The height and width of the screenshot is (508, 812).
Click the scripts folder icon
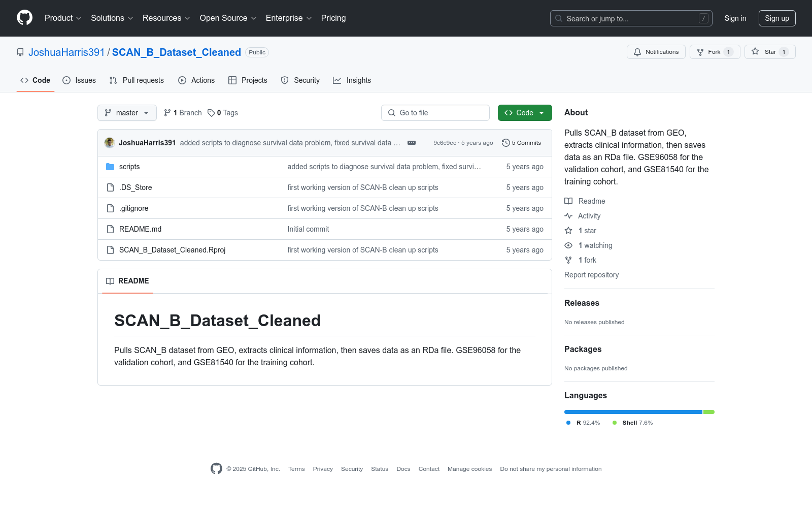point(110,167)
